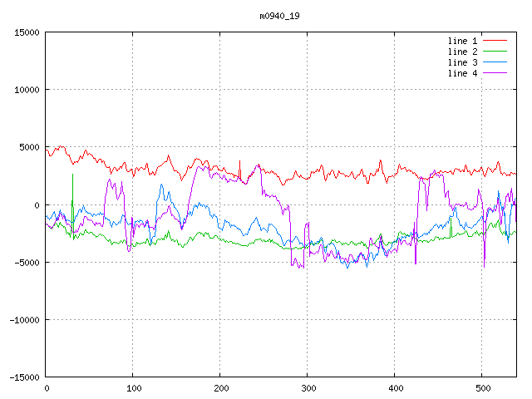Click the -10000 y-axis tick label
The height and width of the screenshot is (399, 532).
point(24,319)
